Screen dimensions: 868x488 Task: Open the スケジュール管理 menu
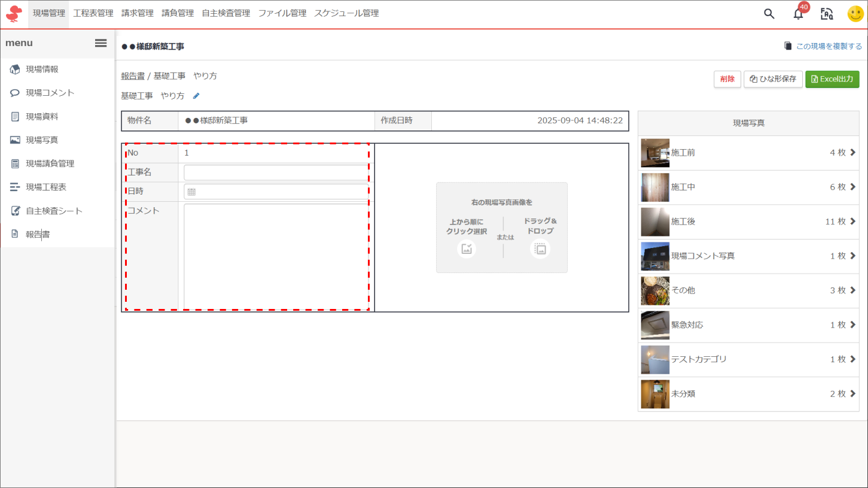pyautogui.click(x=346, y=13)
